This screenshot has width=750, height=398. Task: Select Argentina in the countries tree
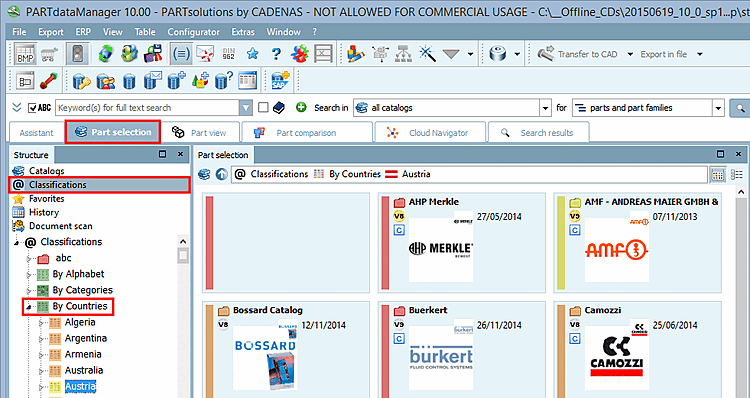pyautogui.click(x=86, y=338)
